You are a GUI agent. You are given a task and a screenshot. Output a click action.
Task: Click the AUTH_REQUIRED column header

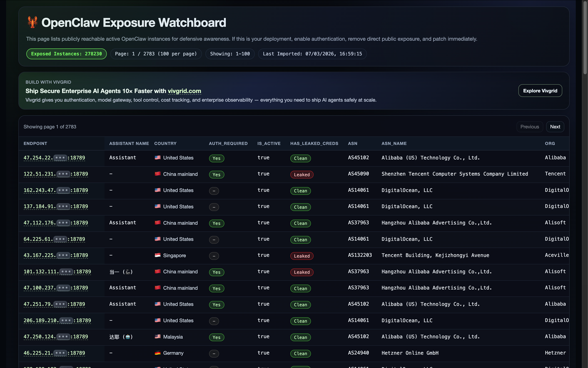coord(228,144)
